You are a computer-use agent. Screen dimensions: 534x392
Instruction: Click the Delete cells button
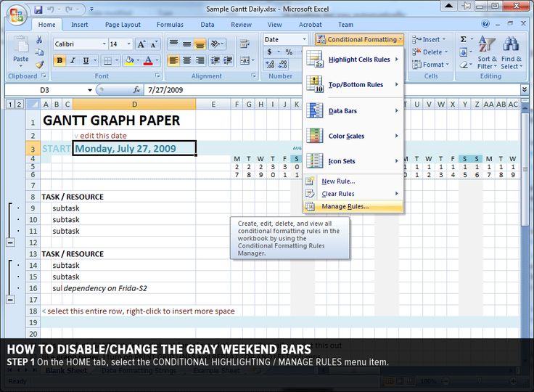point(430,52)
